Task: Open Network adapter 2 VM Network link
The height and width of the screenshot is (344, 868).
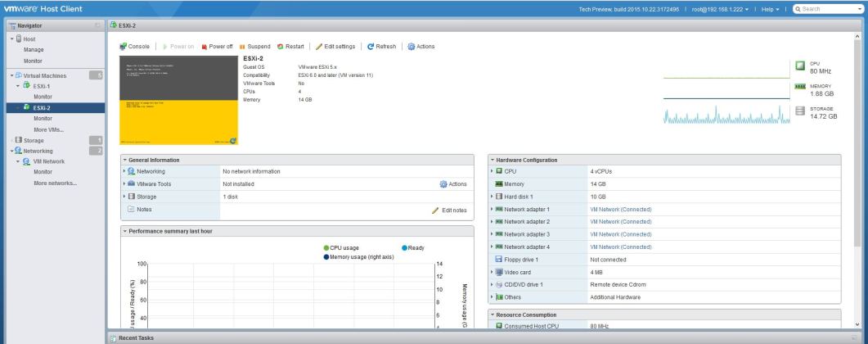Action: (x=621, y=222)
